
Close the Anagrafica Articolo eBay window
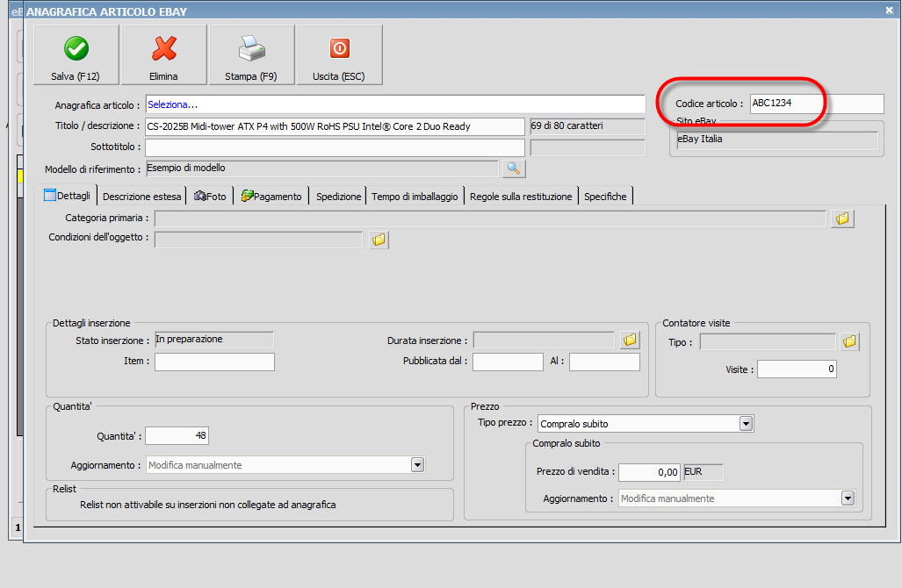[889, 11]
